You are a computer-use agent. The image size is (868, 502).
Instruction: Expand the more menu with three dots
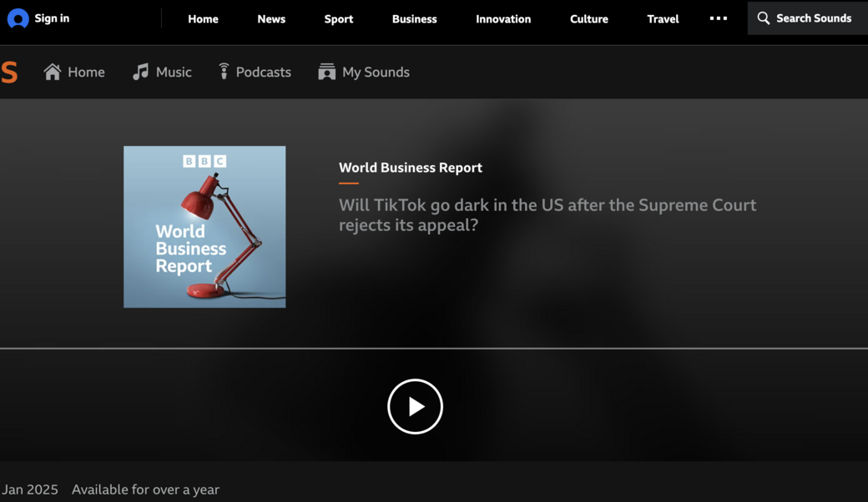[718, 18]
